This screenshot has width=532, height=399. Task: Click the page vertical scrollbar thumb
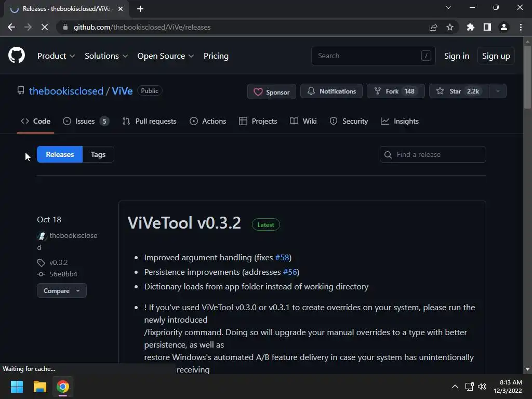pos(527,77)
